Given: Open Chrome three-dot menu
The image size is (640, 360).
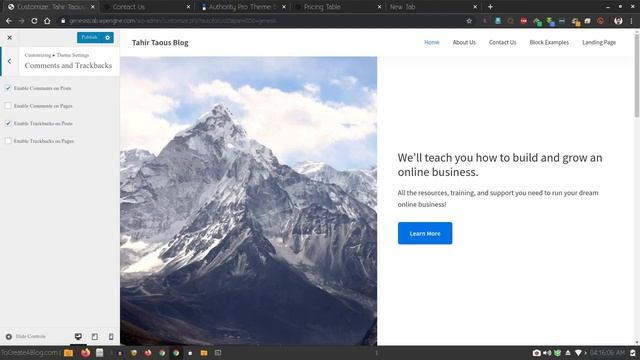Looking at the screenshot, I should 631,21.
